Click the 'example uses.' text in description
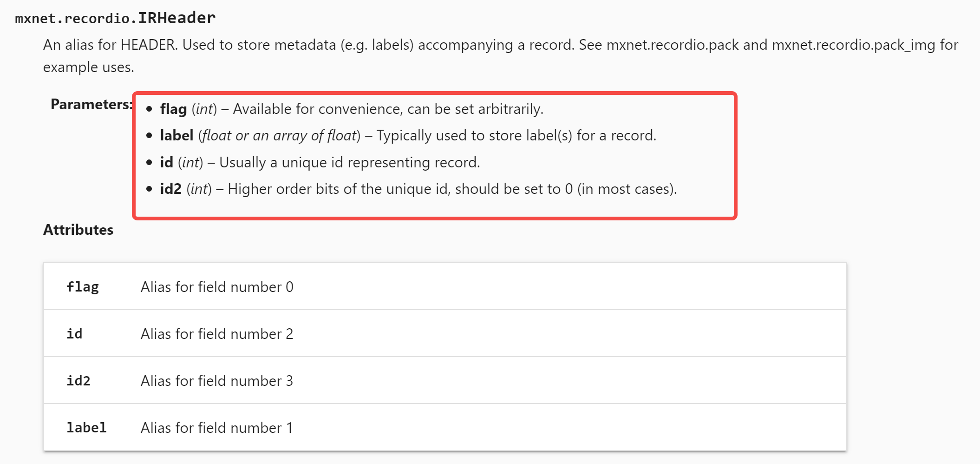 (x=89, y=67)
